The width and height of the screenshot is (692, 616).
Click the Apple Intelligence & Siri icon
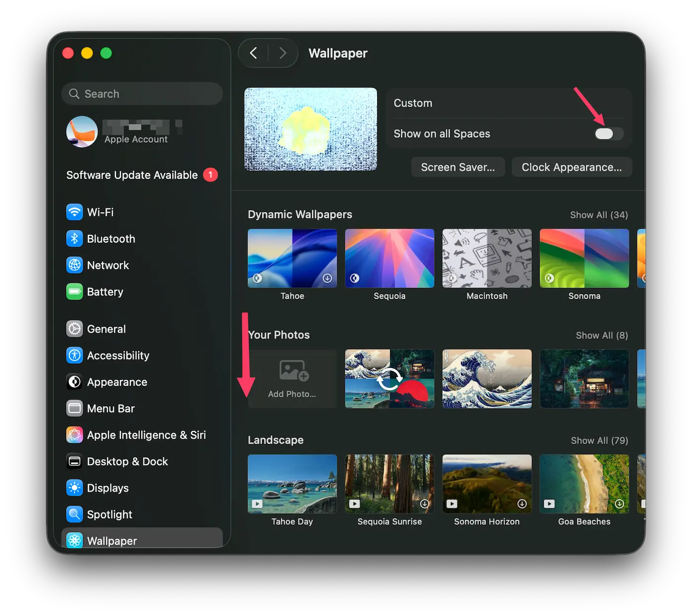75,435
